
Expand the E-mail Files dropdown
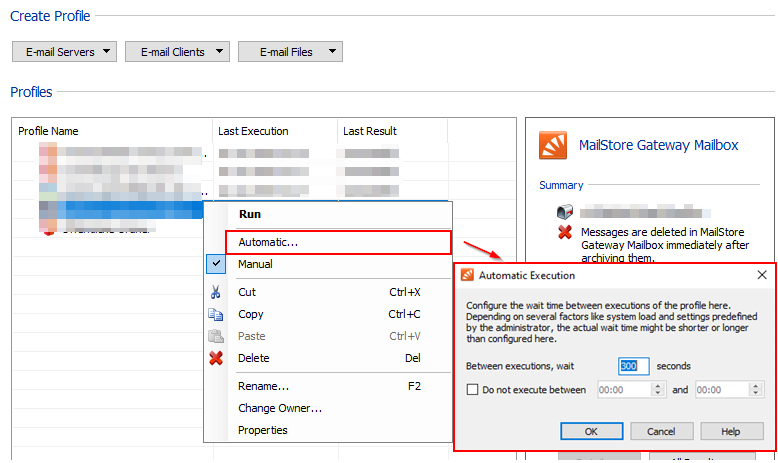coord(290,52)
